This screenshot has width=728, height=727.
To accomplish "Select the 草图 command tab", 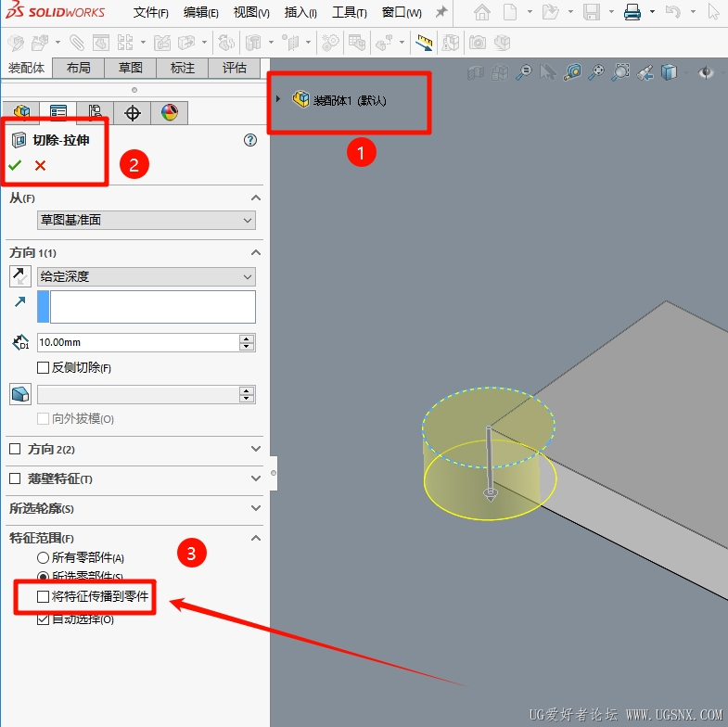I will (x=131, y=69).
